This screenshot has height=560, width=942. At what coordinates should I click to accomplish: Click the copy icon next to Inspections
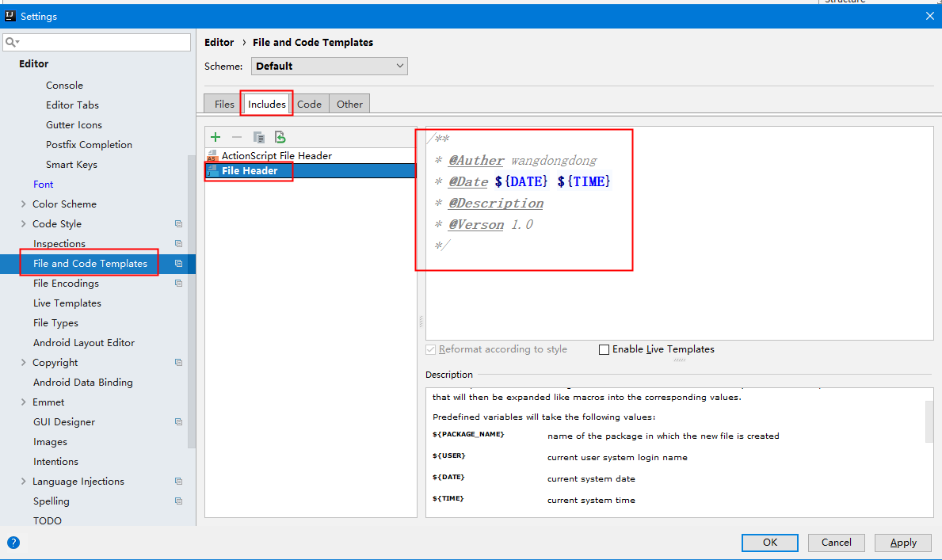pos(178,243)
